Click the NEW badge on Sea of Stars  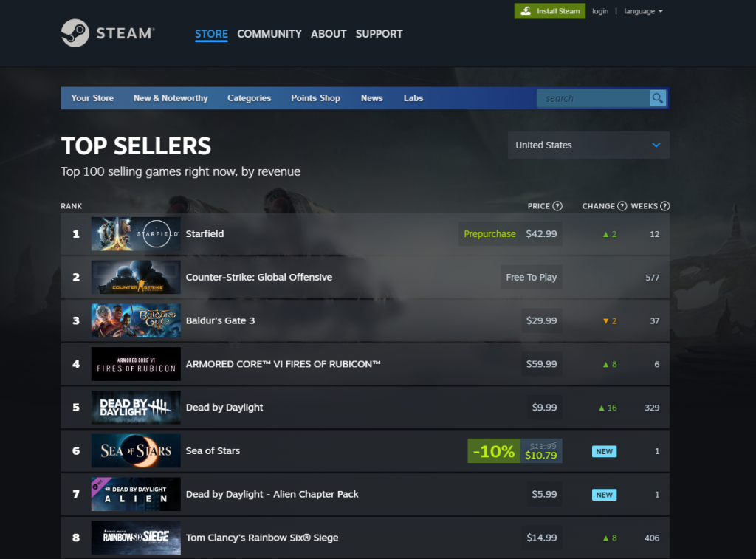[605, 450]
